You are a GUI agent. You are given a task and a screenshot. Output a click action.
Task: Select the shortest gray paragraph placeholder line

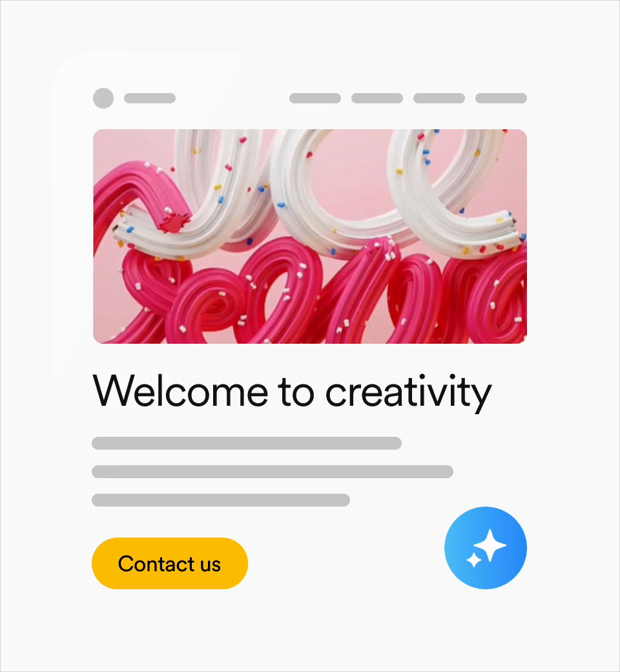(221, 500)
